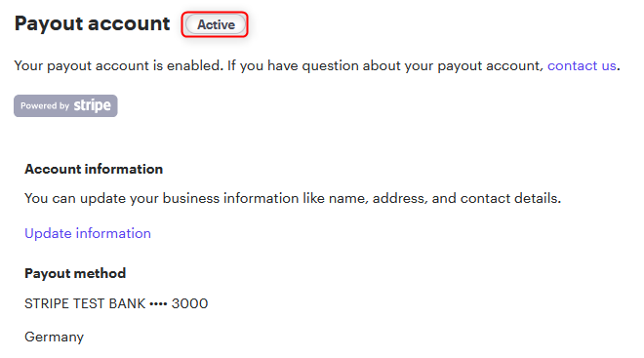Screen dimensions: 644x358
Task: Select the Account information heading
Action: 94,169
